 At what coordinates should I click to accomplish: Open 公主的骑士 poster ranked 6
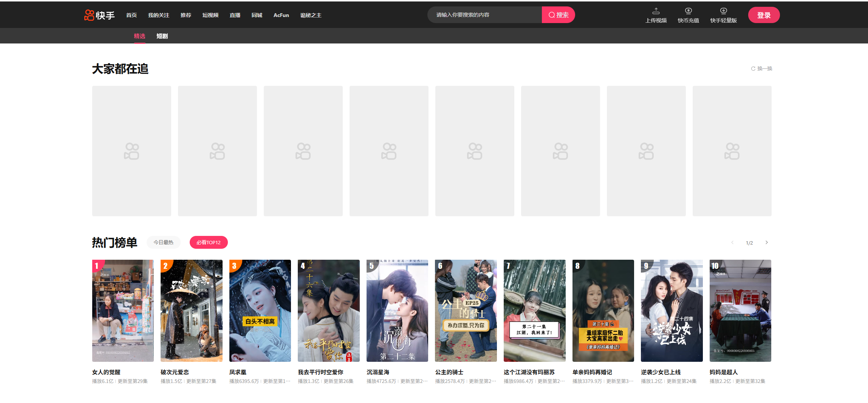[466, 311]
